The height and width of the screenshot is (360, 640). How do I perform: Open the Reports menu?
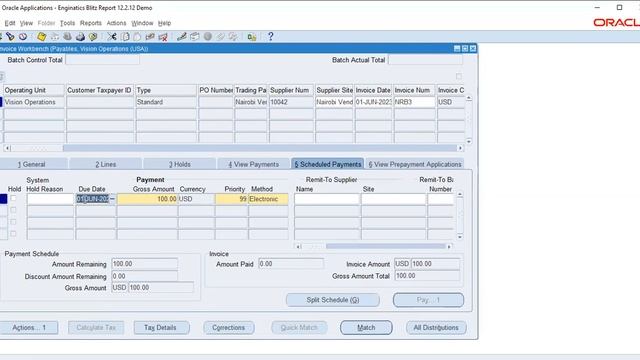pos(91,23)
